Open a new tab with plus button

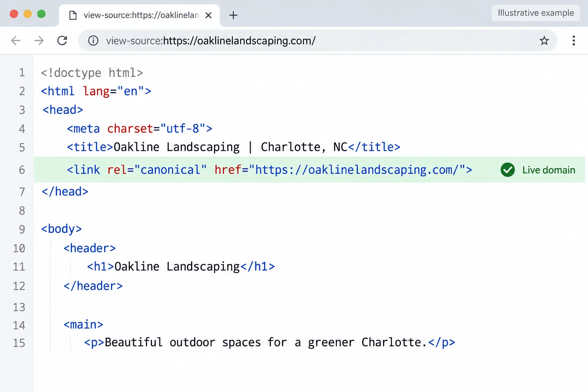(x=233, y=15)
